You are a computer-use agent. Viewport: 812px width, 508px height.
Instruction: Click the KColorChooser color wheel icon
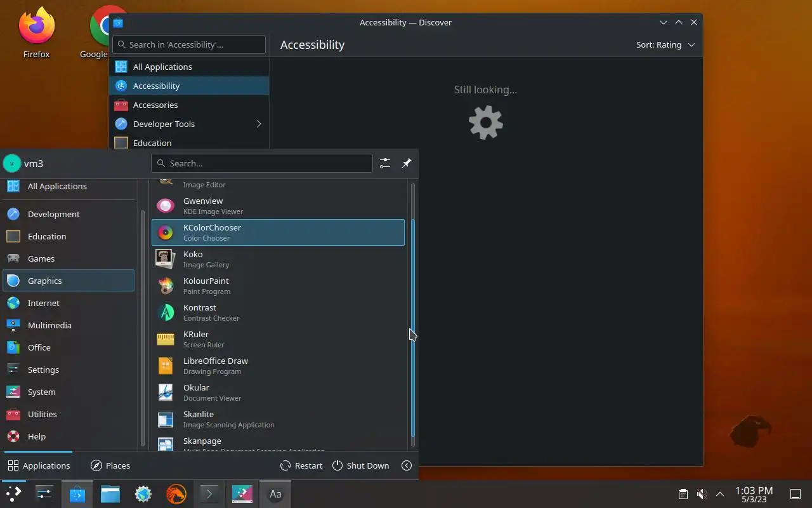[x=166, y=232]
